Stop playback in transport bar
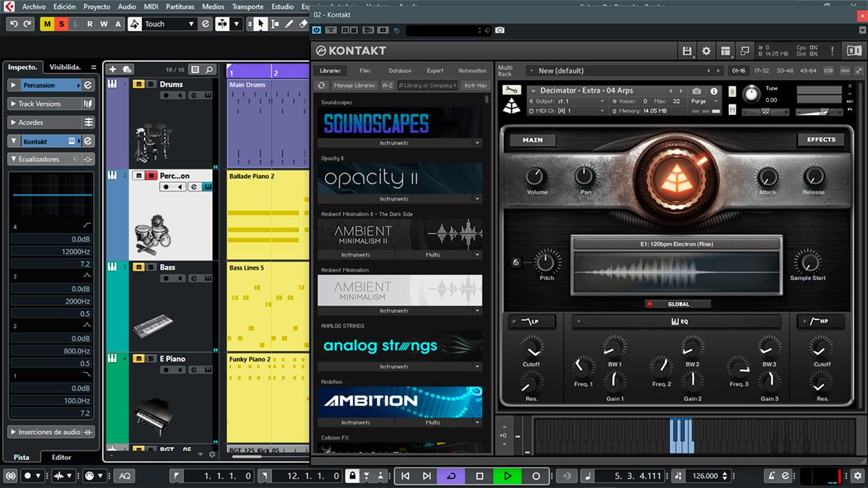The width and height of the screenshot is (868, 488). [x=479, y=476]
